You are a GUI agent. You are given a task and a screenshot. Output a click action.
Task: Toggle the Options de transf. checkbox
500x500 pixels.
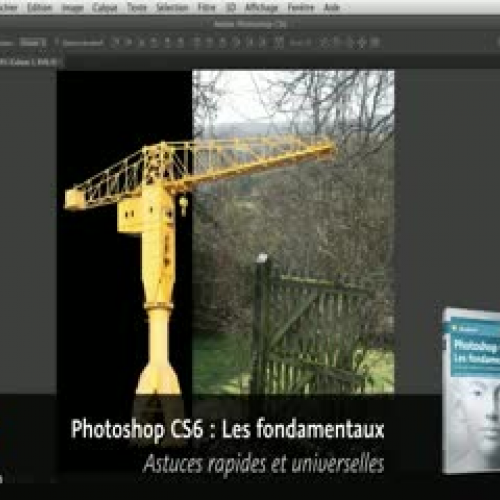(x=57, y=42)
